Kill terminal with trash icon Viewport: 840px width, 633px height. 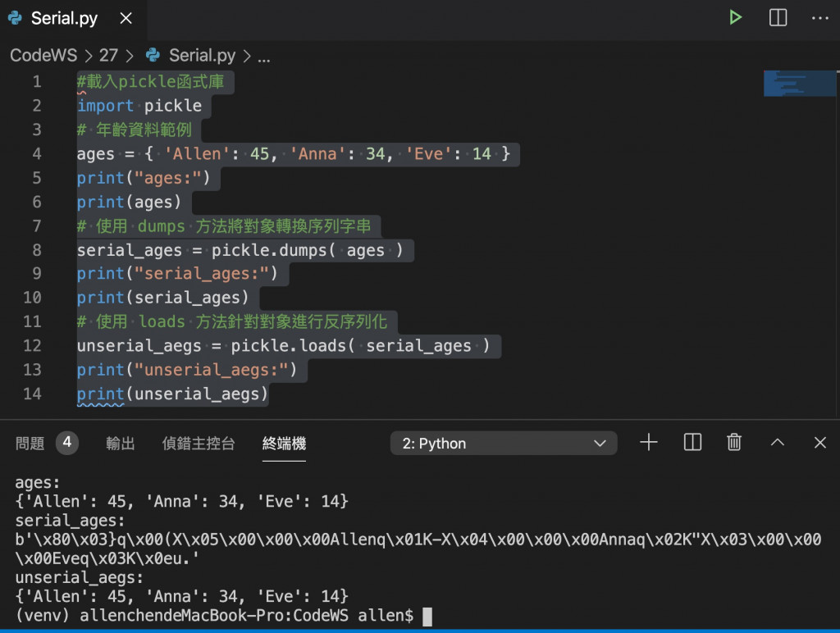click(x=734, y=443)
